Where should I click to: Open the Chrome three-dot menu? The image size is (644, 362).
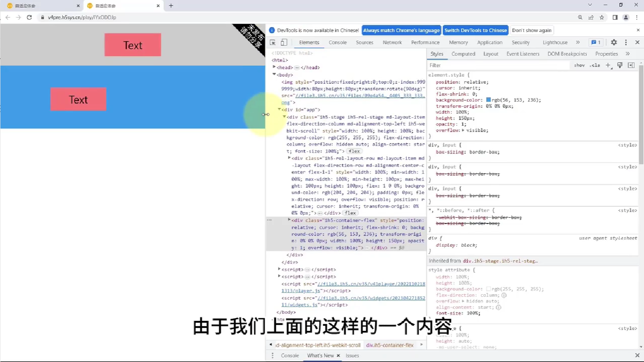[637, 17]
